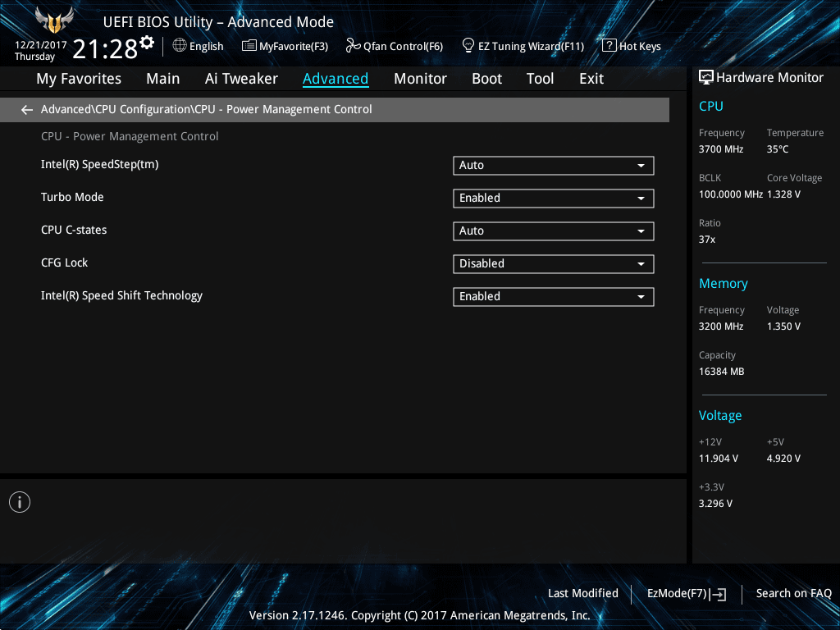
Task: Click the Core Voltage 1.328 V value
Action: coord(783,194)
